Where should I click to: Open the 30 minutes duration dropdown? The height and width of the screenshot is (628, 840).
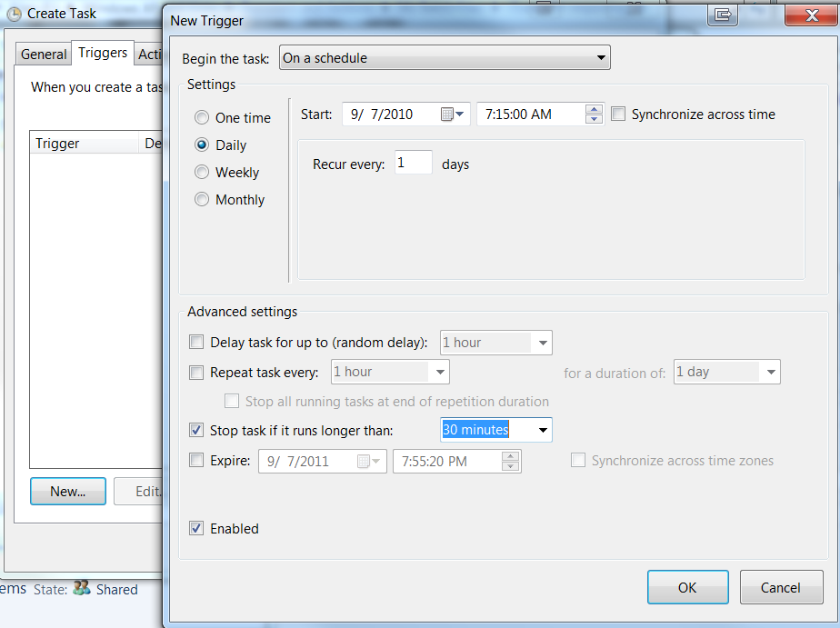point(543,430)
